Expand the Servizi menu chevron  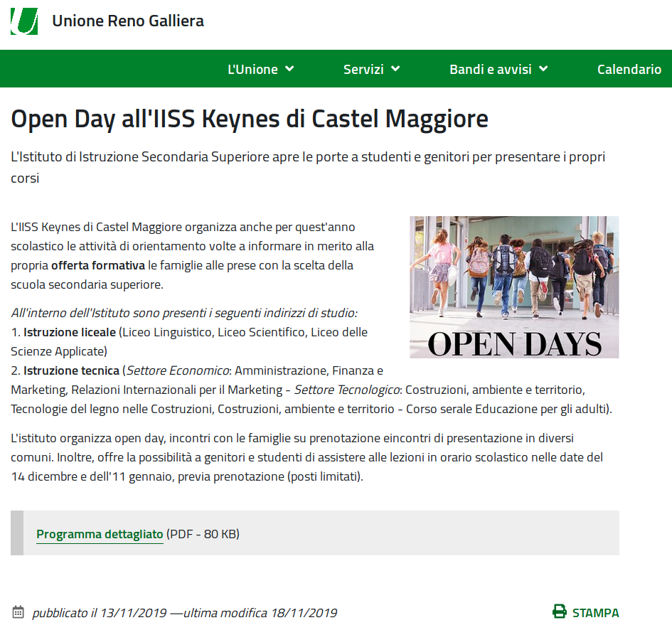pyautogui.click(x=395, y=68)
